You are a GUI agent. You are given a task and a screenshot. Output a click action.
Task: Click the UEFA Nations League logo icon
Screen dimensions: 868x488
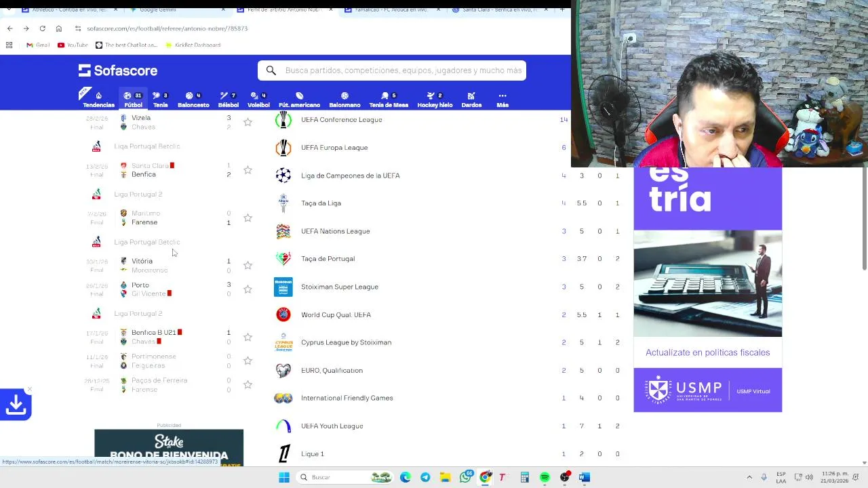283,231
